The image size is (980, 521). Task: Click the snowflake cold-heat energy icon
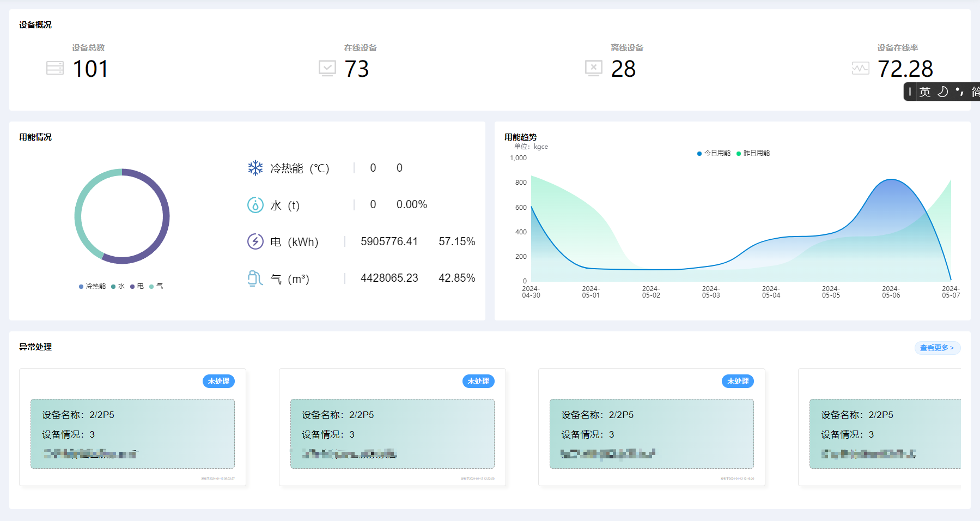(255, 168)
